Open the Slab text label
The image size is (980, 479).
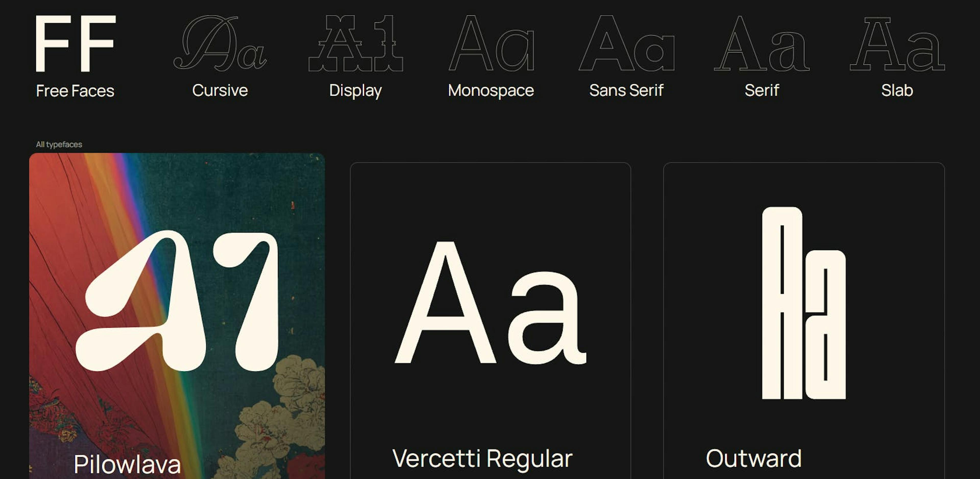pyautogui.click(x=897, y=91)
